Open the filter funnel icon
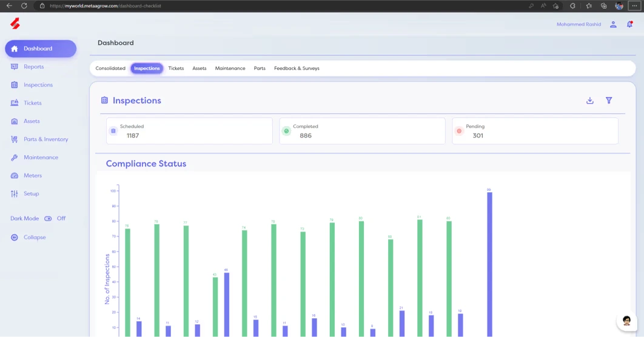The image size is (644, 337). click(x=609, y=101)
